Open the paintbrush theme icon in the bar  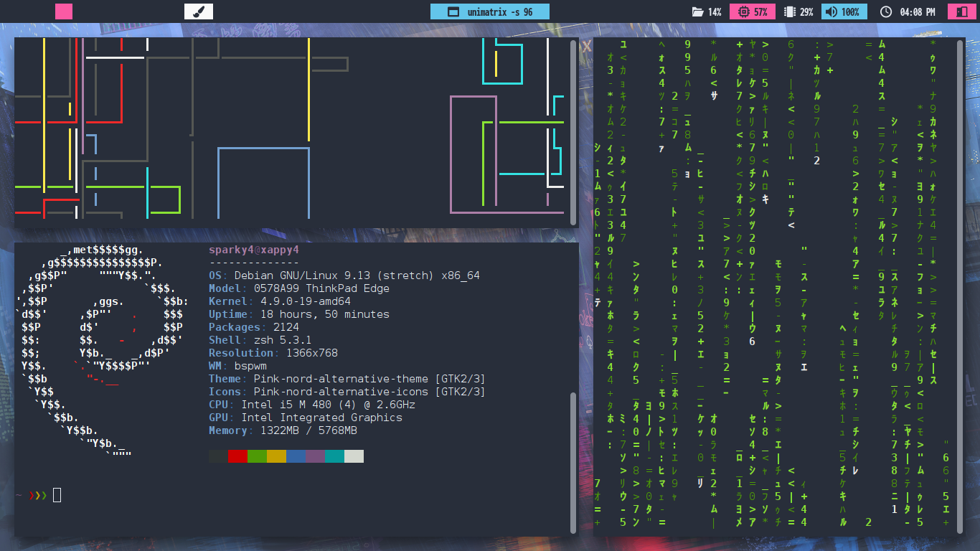199,11
